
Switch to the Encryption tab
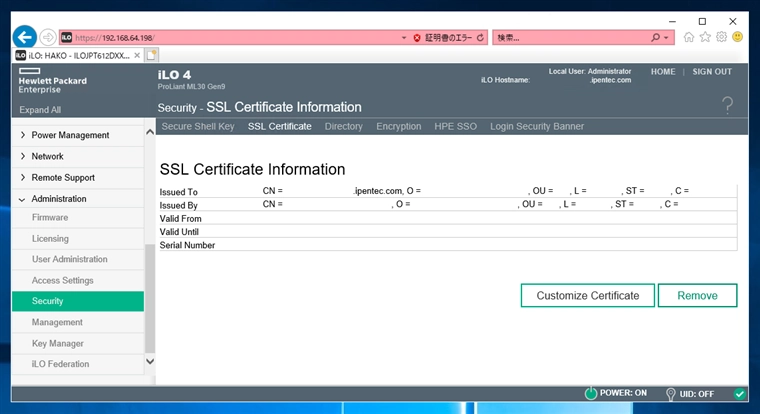398,127
